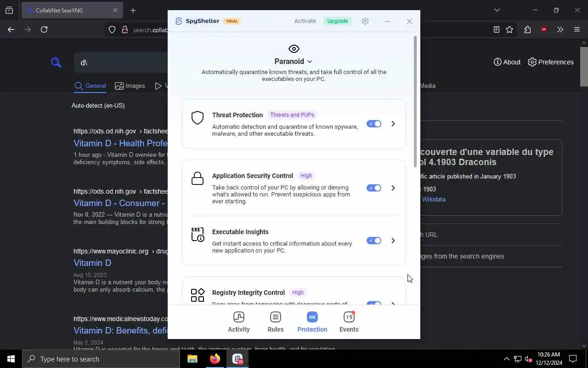Open the Auto-detect (en-US) language selector
Screen dimensions: 588x368
[98, 105]
